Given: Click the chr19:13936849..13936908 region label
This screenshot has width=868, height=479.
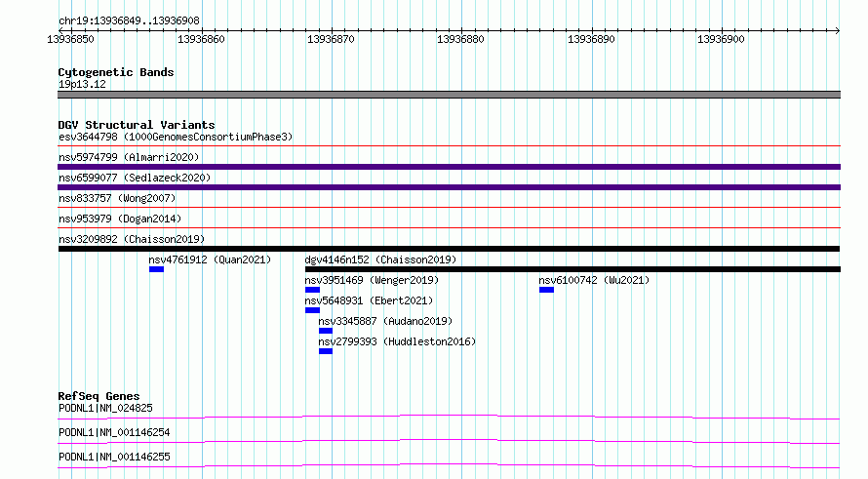Looking at the screenshot, I should click(x=129, y=20).
